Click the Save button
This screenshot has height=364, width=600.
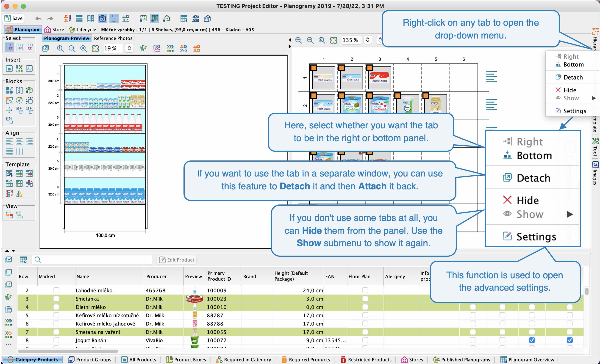tap(14, 18)
